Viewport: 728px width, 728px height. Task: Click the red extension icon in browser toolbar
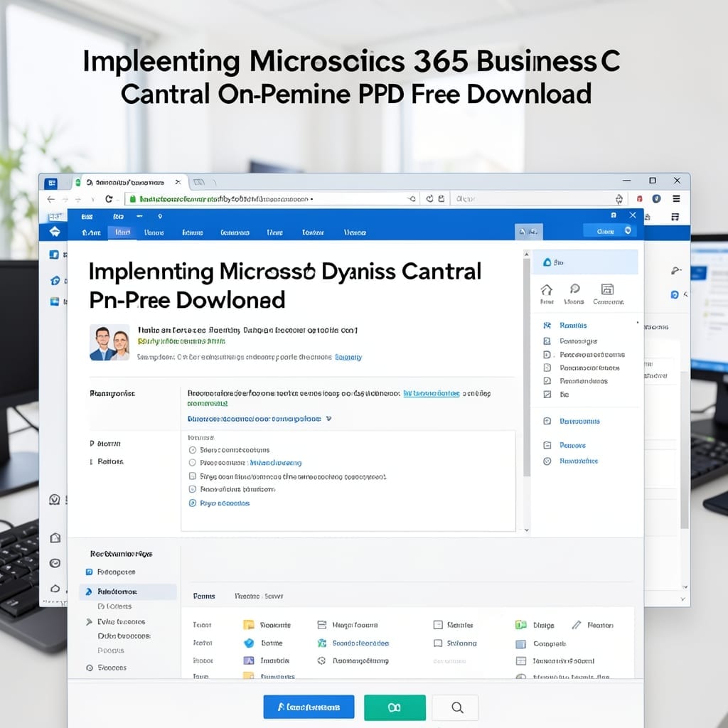640,199
